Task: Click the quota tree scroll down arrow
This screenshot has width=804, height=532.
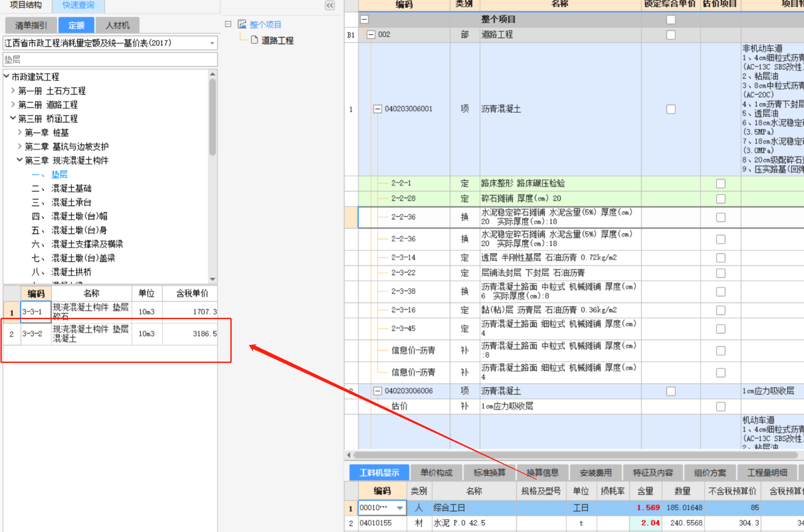Action: (213, 279)
